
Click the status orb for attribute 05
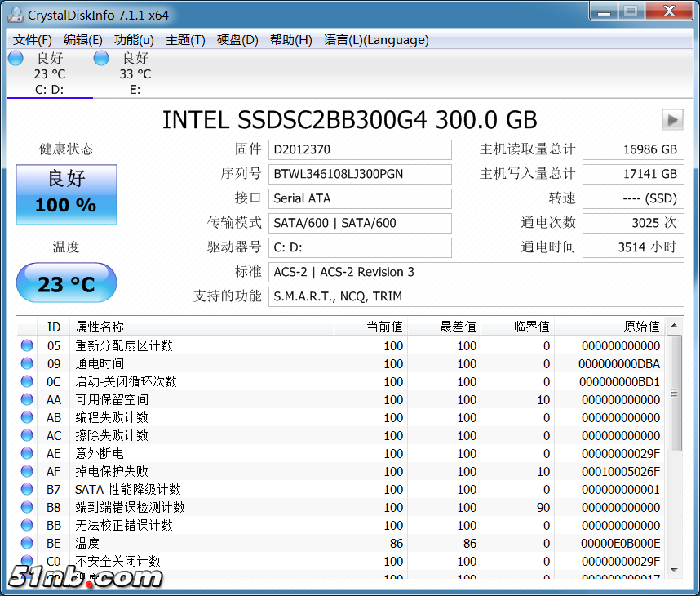27,345
